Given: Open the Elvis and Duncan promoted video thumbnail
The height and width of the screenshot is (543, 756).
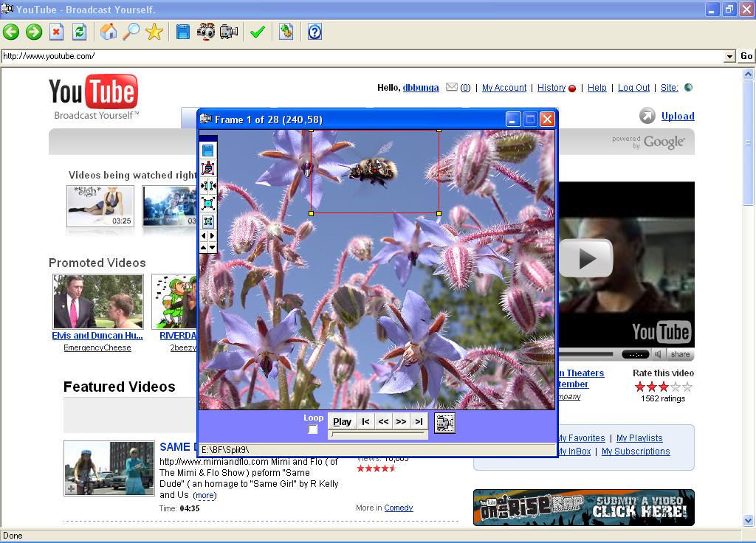Looking at the screenshot, I should click(x=97, y=302).
